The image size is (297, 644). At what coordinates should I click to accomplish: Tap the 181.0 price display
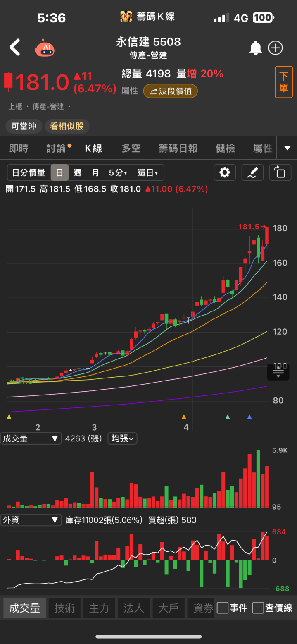[x=42, y=82]
